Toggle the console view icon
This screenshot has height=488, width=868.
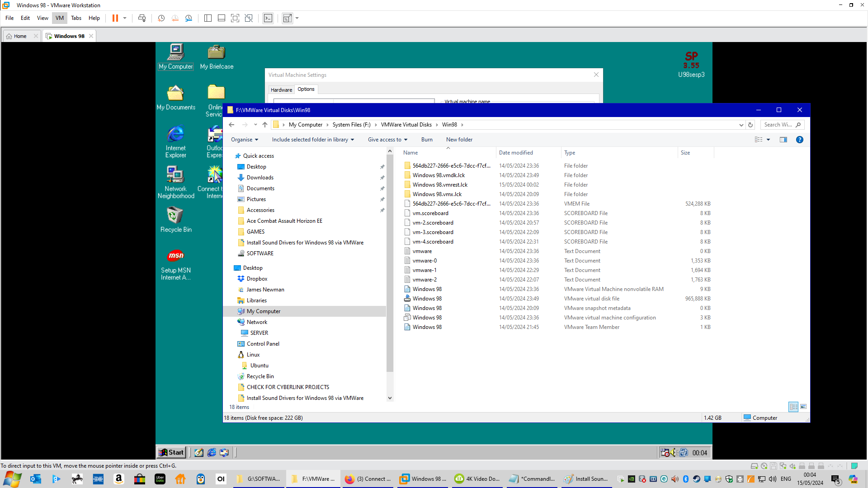pos(268,18)
